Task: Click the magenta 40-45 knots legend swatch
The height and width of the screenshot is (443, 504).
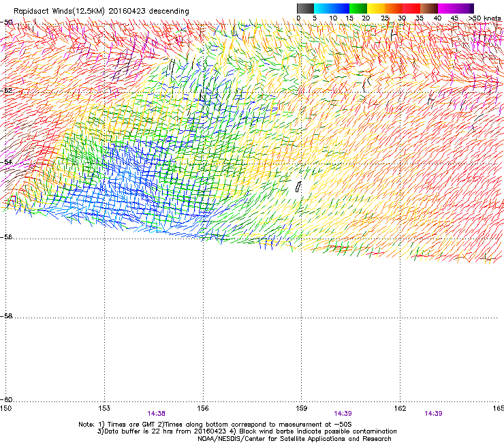Action: (447, 8)
